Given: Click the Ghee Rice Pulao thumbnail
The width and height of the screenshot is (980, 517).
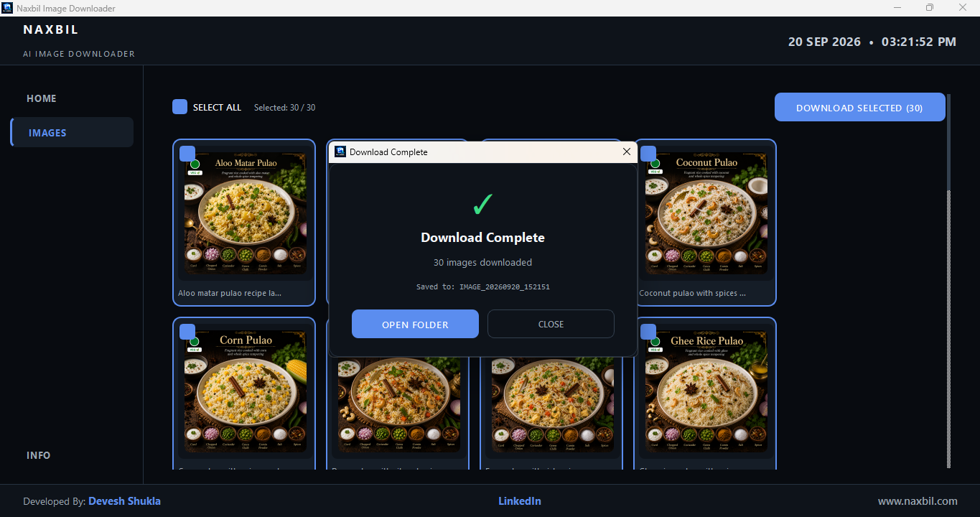Looking at the screenshot, I should [706, 391].
